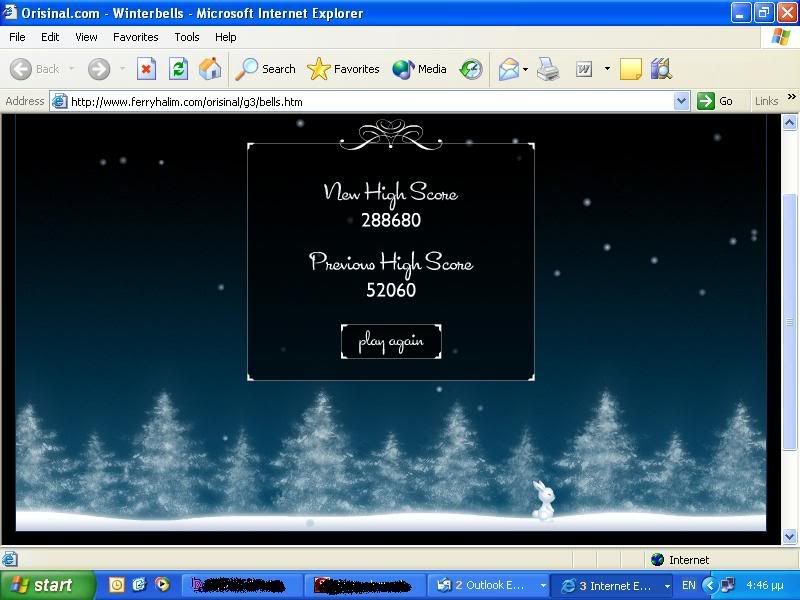Open the Research books icon
Screen dimensions: 800x600
661,69
